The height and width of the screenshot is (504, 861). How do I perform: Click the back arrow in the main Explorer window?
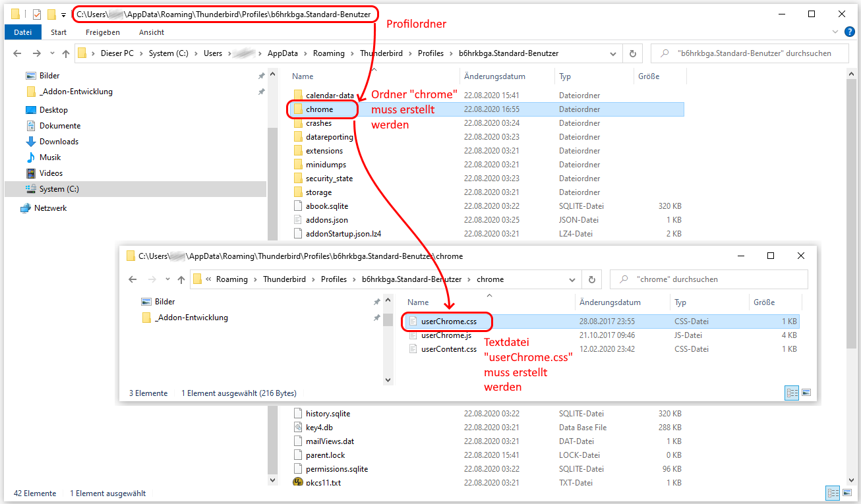18,53
